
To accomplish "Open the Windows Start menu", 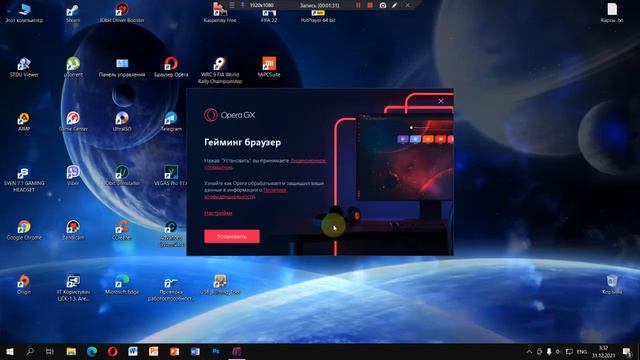I will (x=9, y=351).
